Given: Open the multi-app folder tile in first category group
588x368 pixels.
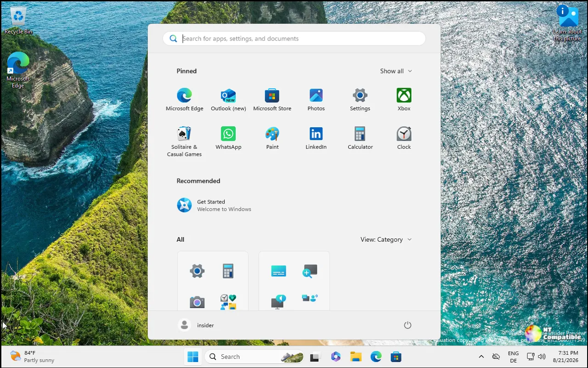Looking at the screenshot, I should 228,302.
